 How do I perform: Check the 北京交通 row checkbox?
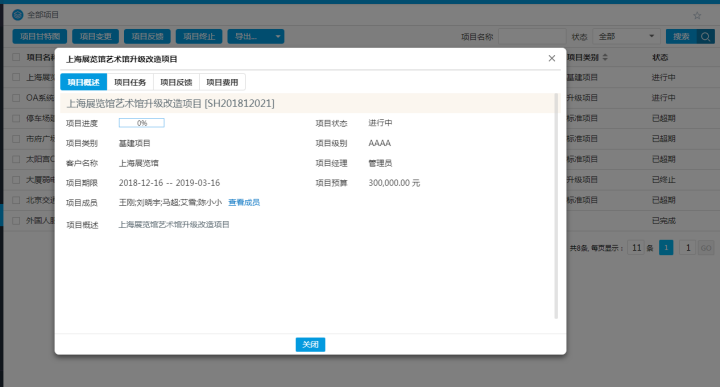tap(16, 200)
